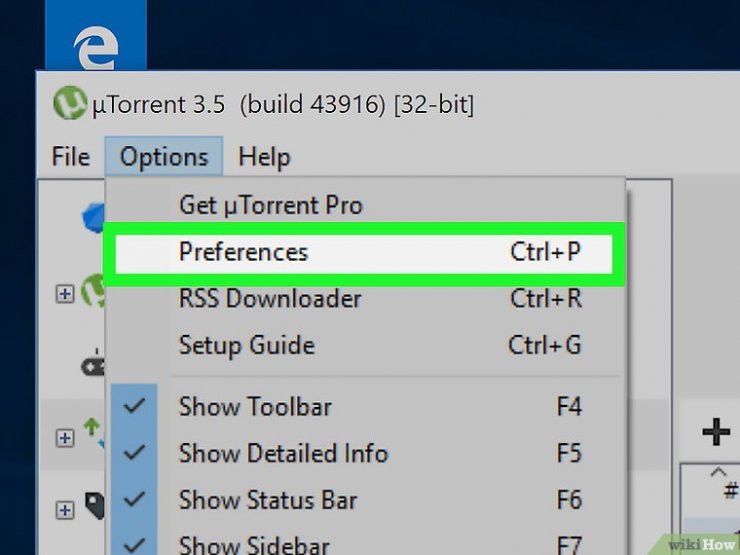Screen dimensions: 740x555
Task: Select the blue bundle icon in sidebar
Action: [93, 218]
